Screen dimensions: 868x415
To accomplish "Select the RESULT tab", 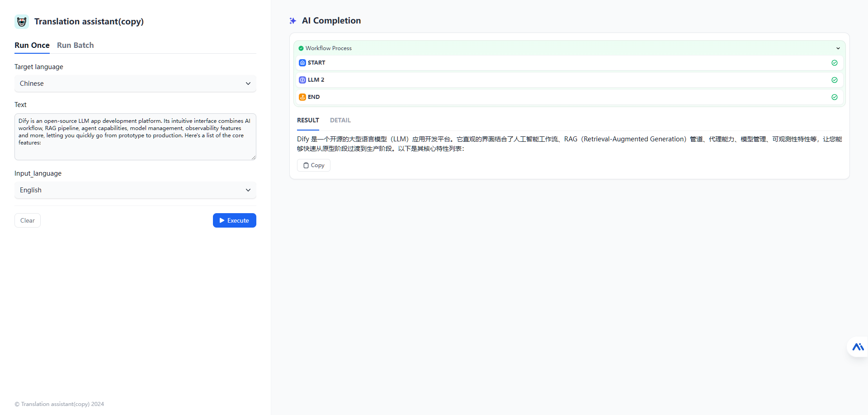I will pos(308,120).
